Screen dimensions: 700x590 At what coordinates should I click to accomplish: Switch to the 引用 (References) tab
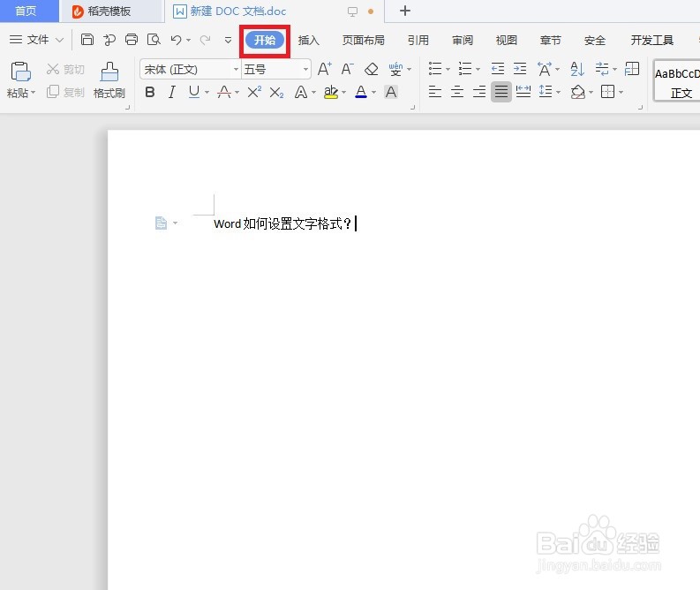(x=418, y=41)
